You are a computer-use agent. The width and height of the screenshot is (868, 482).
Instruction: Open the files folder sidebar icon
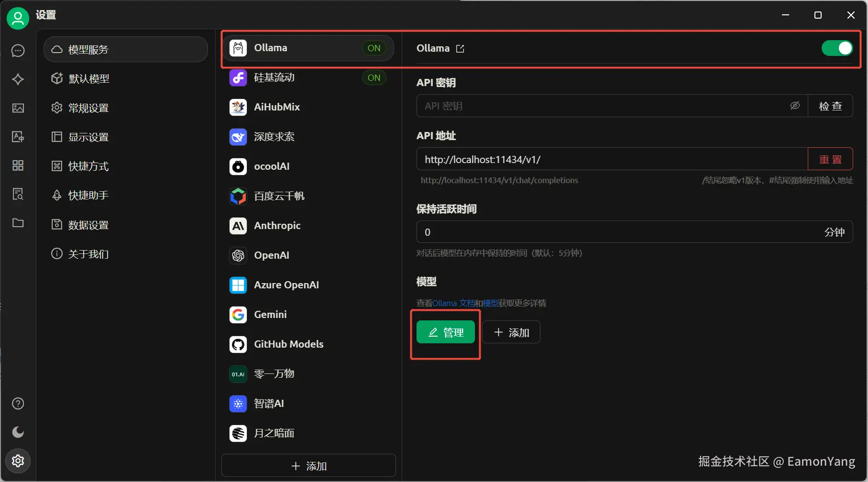tap(18, 223)
